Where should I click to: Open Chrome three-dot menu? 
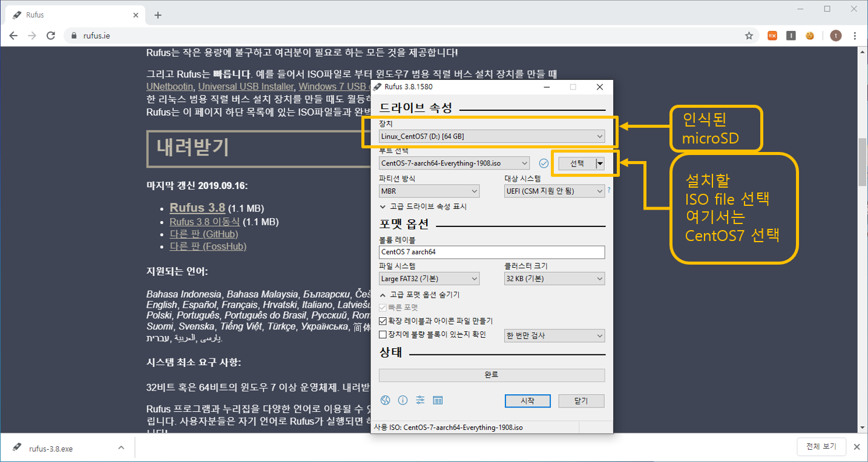coord(855,36)
